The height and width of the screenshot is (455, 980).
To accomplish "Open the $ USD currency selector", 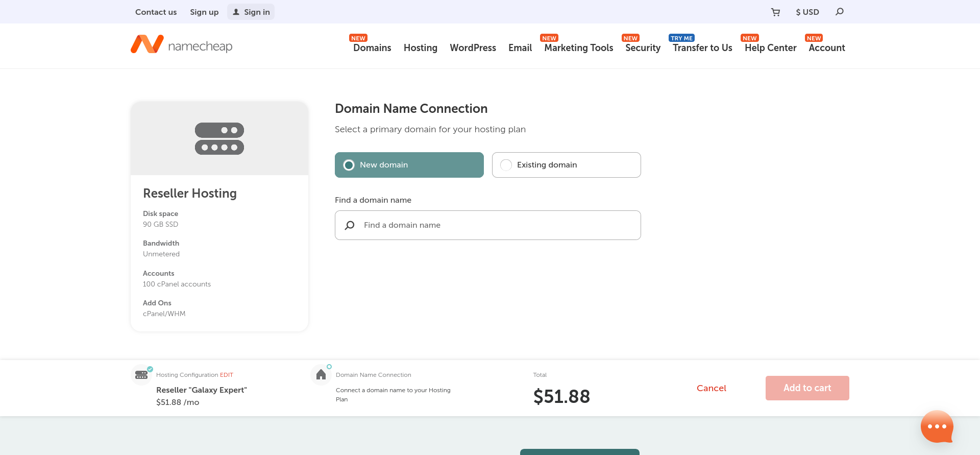I will coord(807,12).
